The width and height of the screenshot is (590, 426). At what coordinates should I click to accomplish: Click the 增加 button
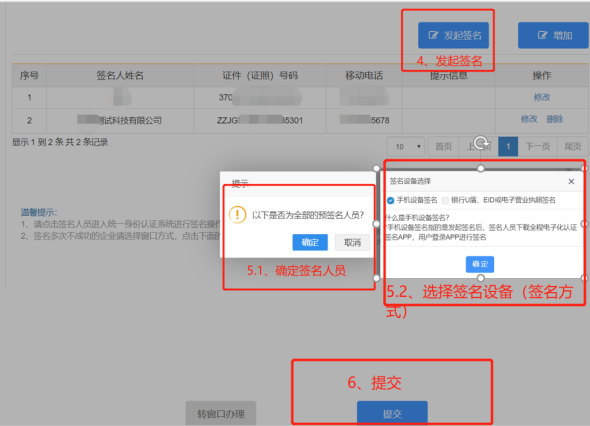tap(553, 35)
